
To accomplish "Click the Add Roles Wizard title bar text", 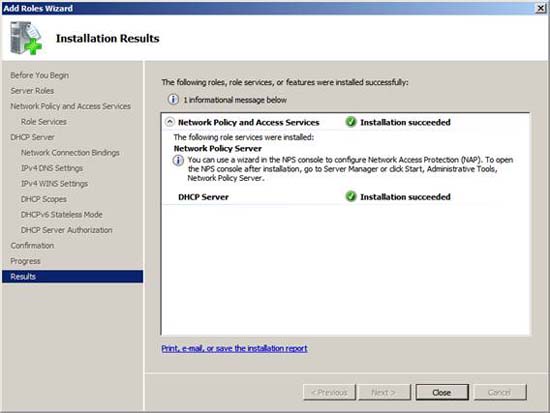I will point(38,8).
